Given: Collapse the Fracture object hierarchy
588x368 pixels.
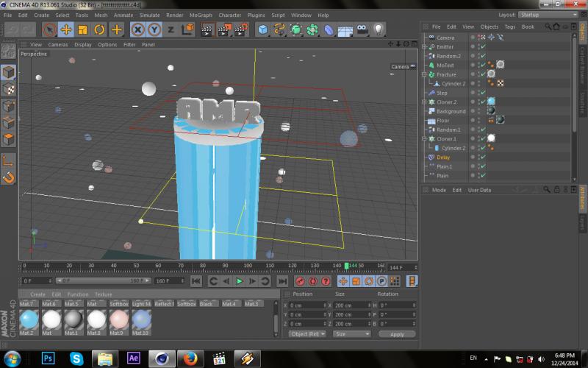Looking at the screenshot, I should pyautogui.click(x=424, y=74).
